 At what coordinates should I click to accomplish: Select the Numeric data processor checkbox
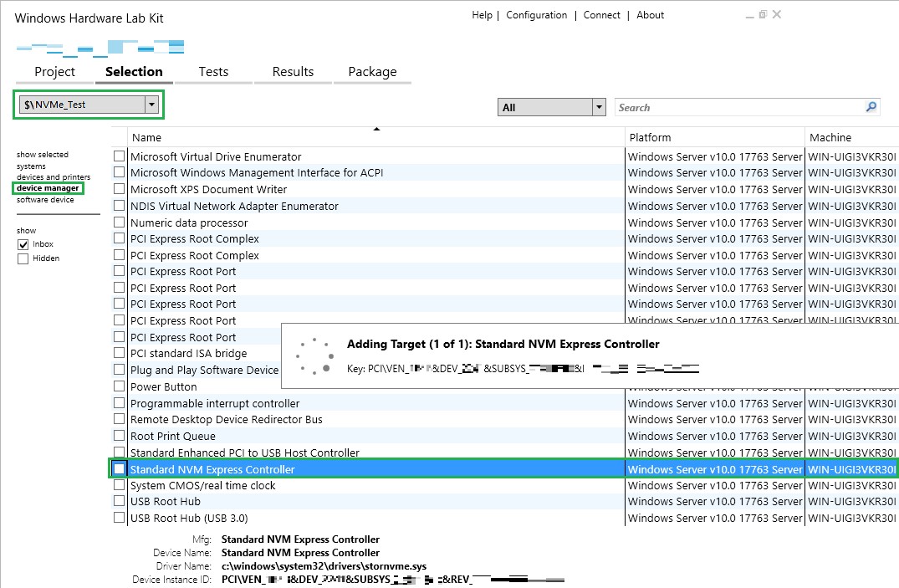(x=119, y=222)
